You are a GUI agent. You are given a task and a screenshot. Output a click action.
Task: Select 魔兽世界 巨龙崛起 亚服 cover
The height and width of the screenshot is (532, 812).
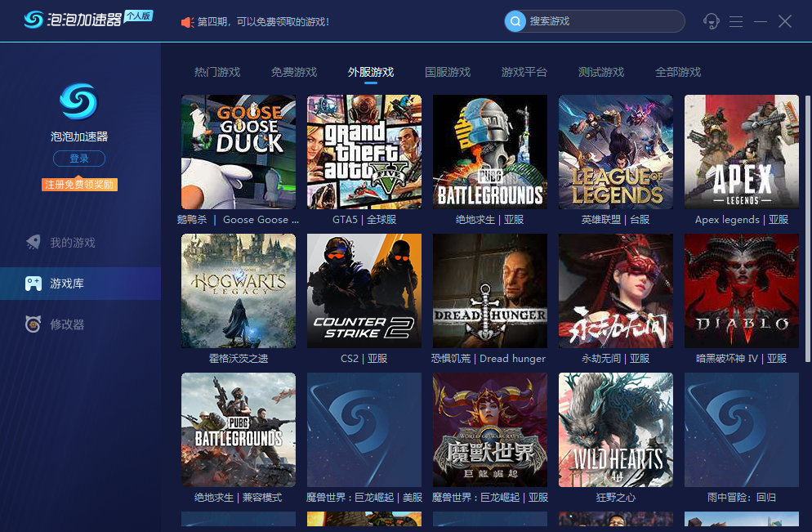point(490,429)
